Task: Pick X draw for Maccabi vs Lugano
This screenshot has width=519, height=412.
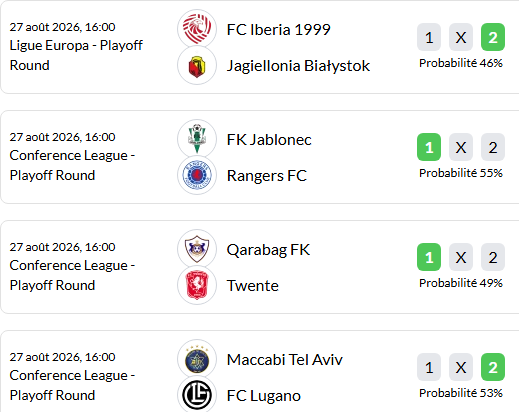Action: [x=461, y=367]
